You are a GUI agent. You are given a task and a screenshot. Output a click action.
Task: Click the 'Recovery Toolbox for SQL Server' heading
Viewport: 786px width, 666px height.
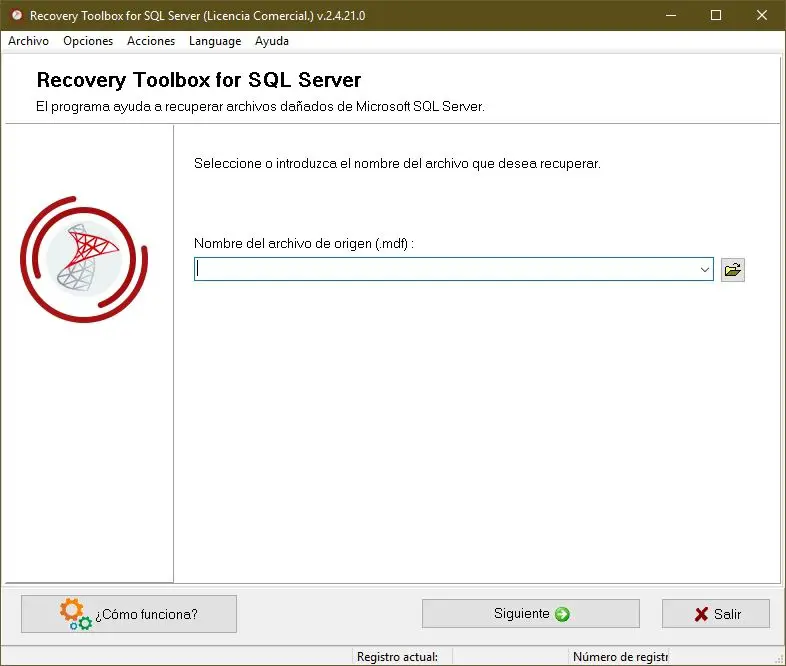pyautogui.click(x=199, y=80)
